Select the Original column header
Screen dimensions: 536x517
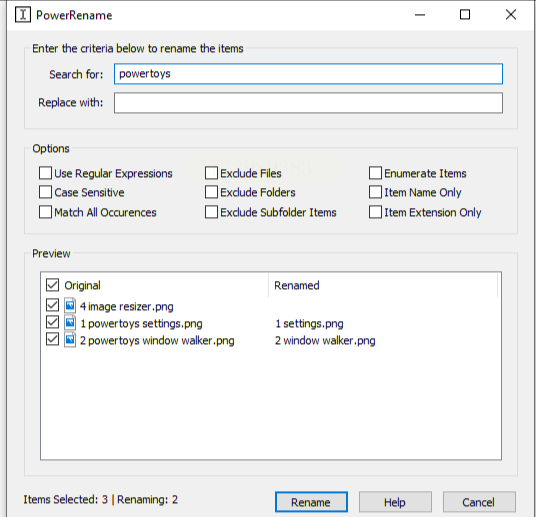pos(82,286)
